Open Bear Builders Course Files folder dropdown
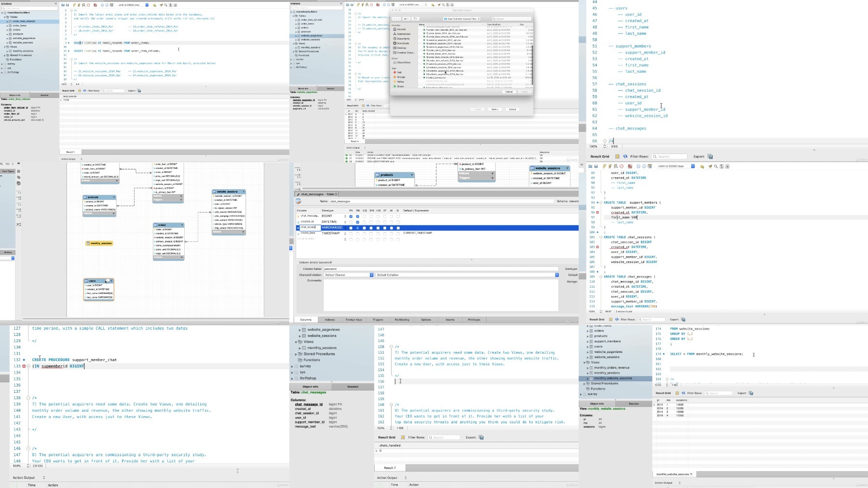Viewport: 868px width, 488px height. (461, 19)
